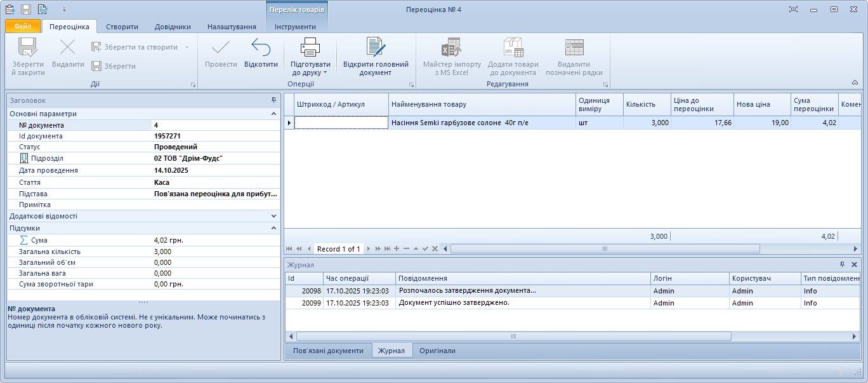
Task: Close the Журнал panel with X icon
Action: pyautogui.click(x=854, y=265)
